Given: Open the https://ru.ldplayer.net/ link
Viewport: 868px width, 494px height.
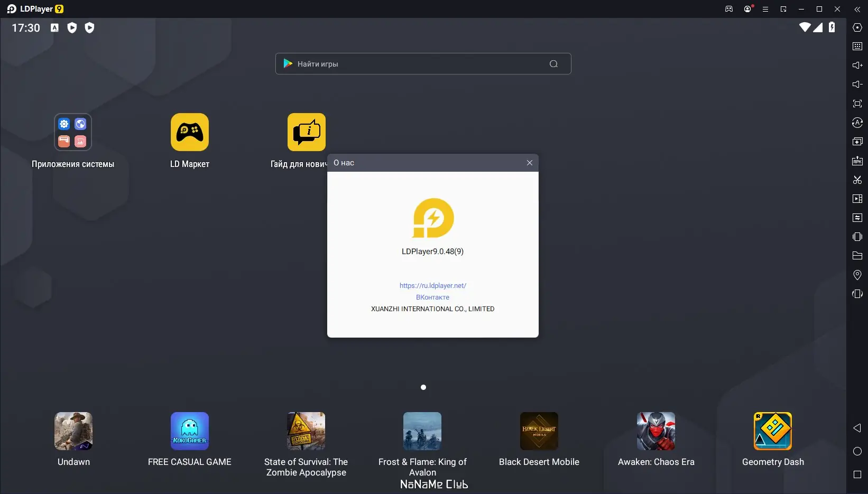Looking at the screenshot, I should (x=433, y=286).
